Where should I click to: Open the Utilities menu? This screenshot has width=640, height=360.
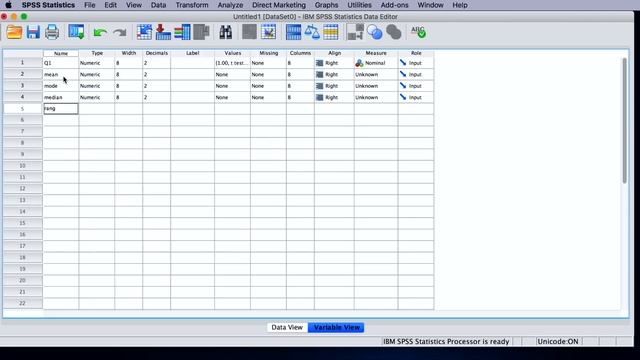pyautogui.click(x=359, y=5)
